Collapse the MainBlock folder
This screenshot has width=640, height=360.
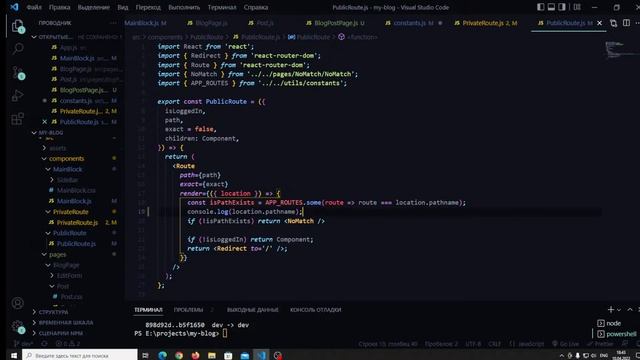point(48,169)
